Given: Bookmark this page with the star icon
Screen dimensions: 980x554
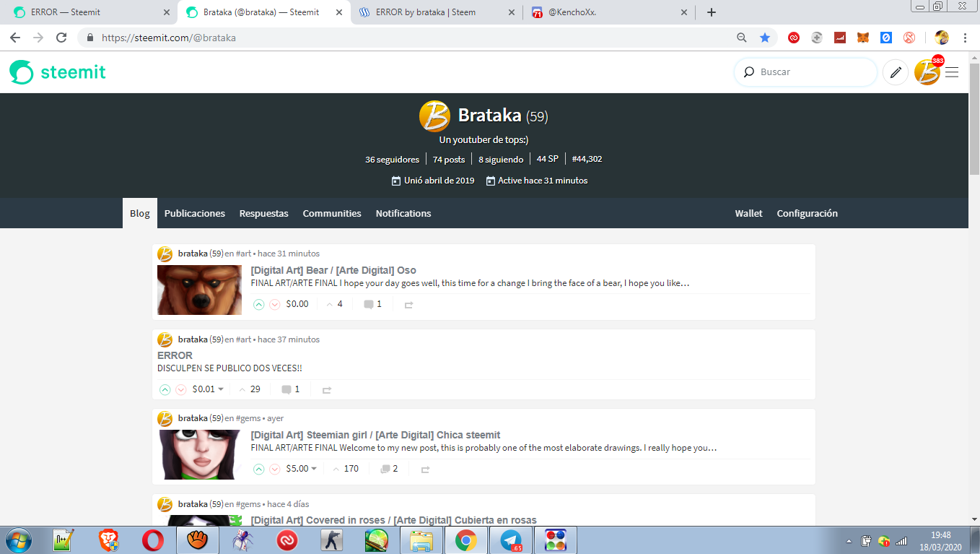Looking at the screenshot, I should click(x=765, y=38).
